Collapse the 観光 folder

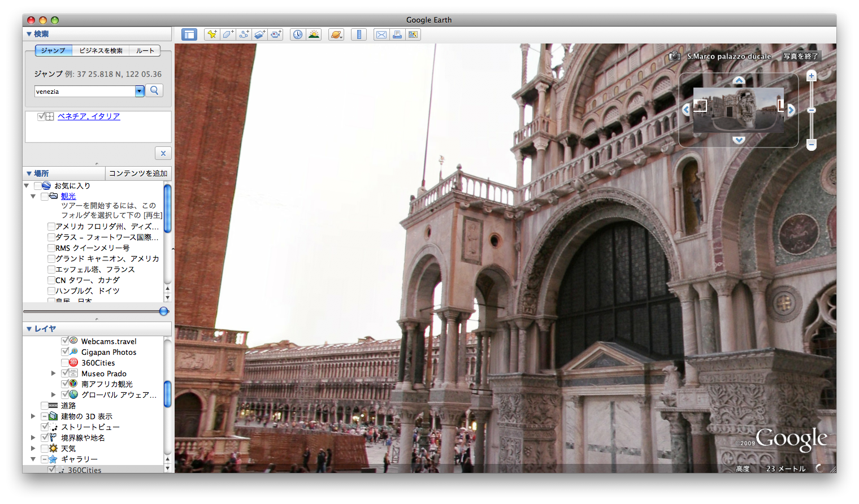tap(33, 196)
